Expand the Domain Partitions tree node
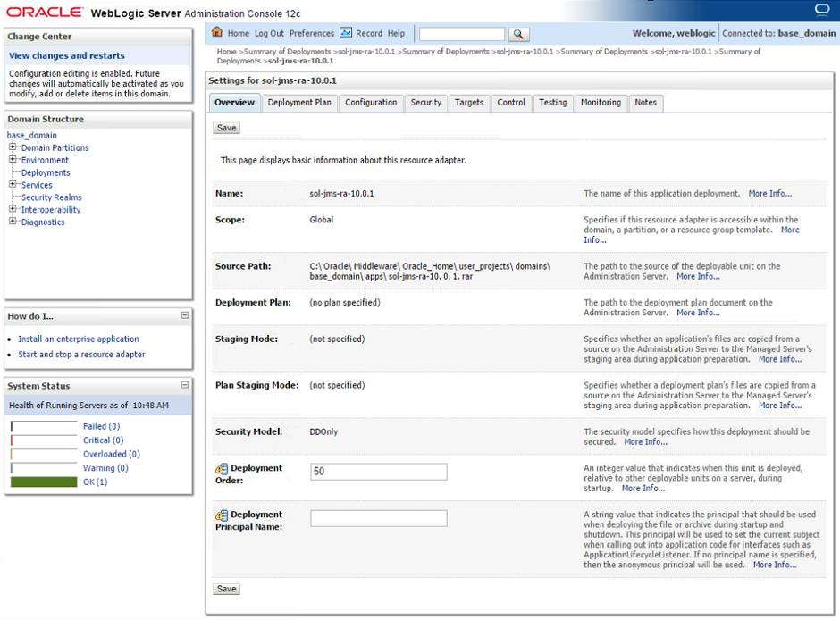The image size is (840, 620). coord(13,147)
